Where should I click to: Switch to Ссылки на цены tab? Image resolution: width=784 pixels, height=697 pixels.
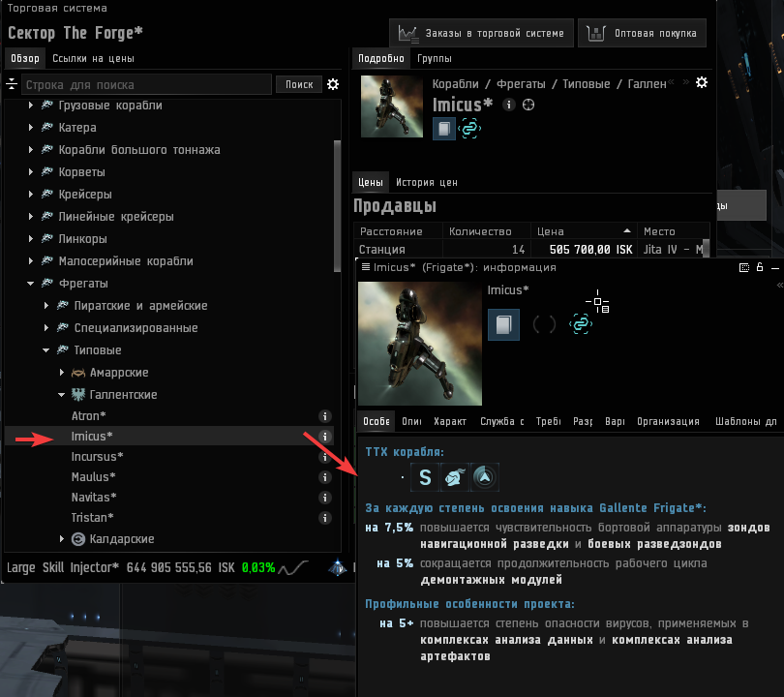(93, 58)
